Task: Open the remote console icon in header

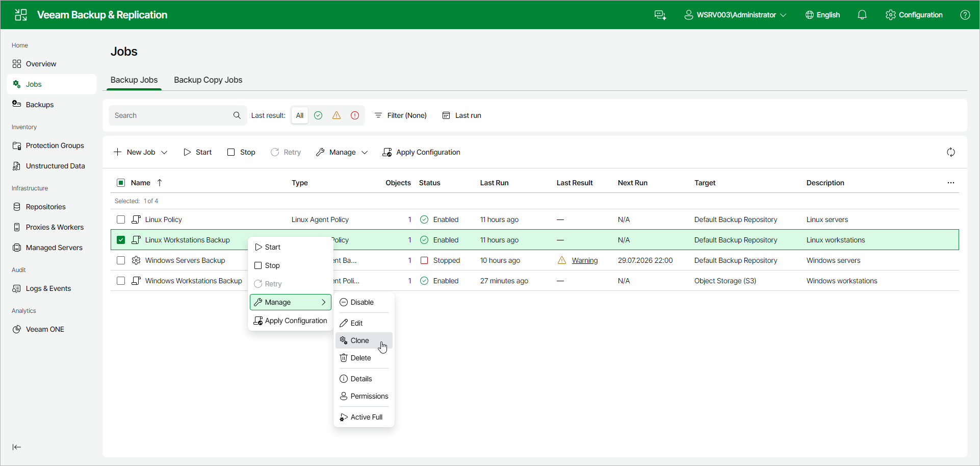Action: click(660, 15)
